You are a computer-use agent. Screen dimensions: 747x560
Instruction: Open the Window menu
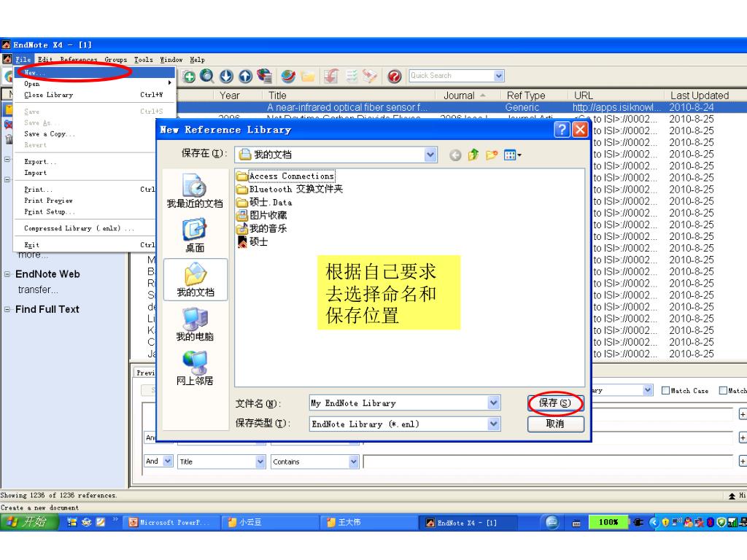click(171, 60)
